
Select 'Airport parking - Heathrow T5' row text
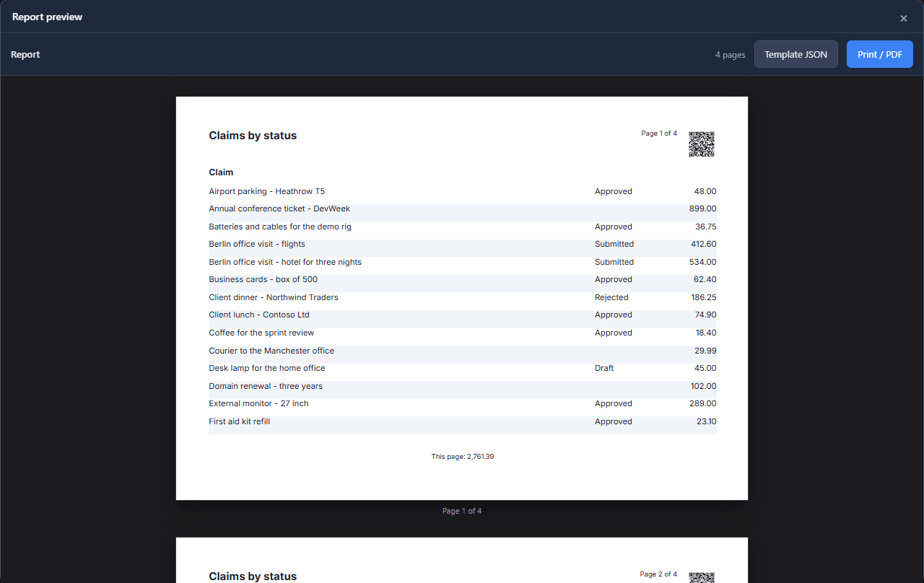coord(267,191)
